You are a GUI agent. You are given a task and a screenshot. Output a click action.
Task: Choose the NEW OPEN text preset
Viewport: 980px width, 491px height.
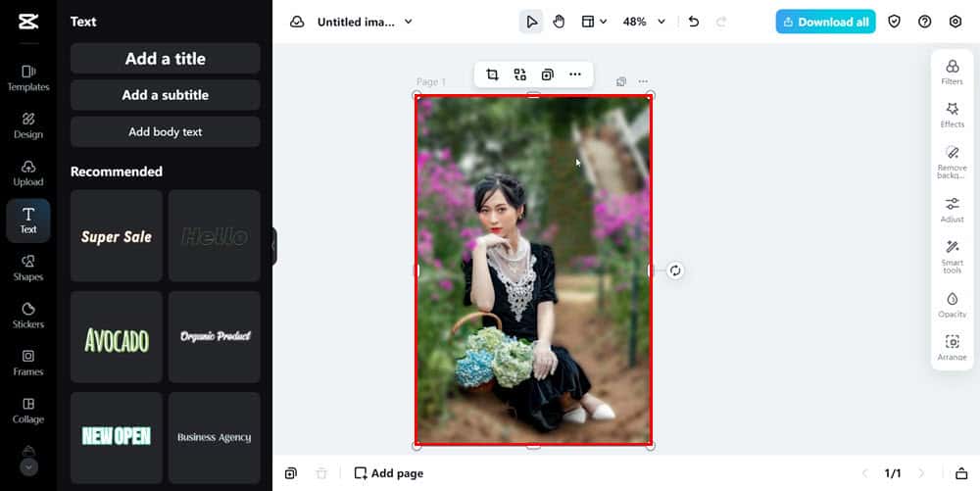point(117,437)
